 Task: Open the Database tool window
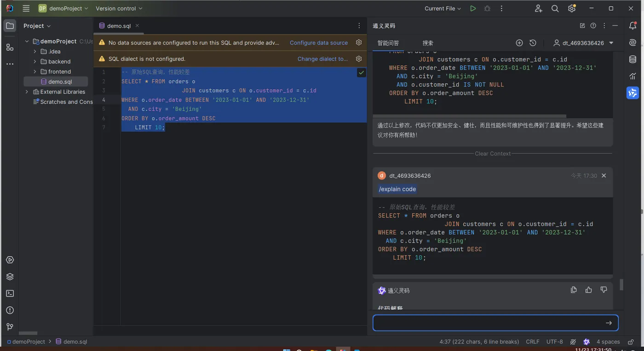coord(633,59)
